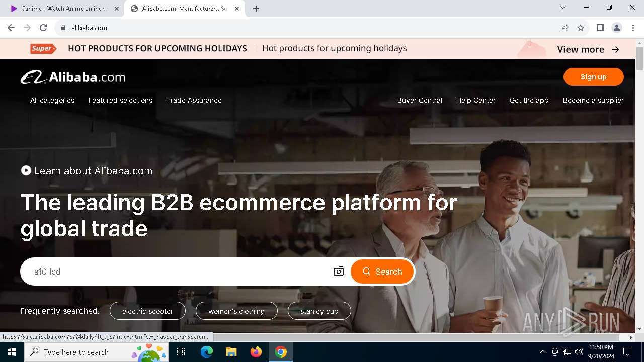Click the product search input field
Screen dimensions: 644x362
[179, 271]
